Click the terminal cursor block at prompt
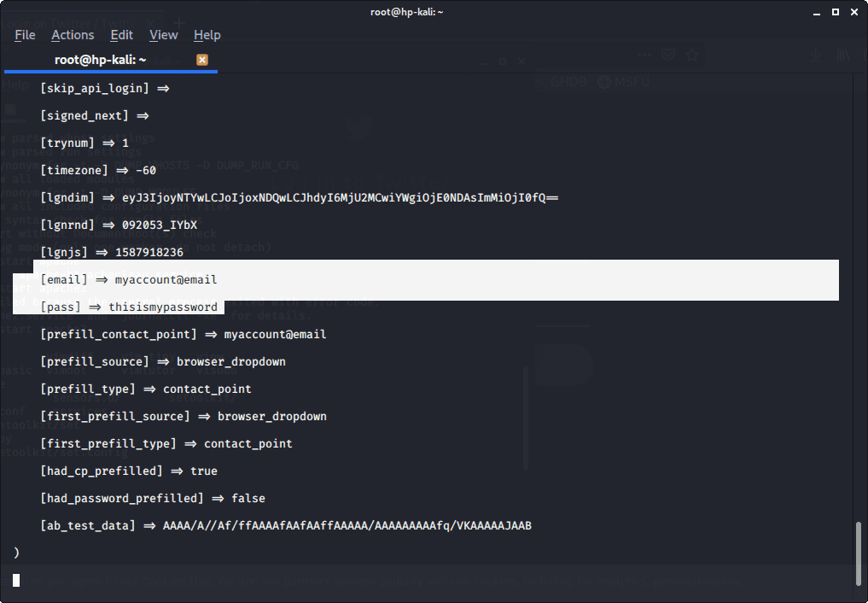 16,580
